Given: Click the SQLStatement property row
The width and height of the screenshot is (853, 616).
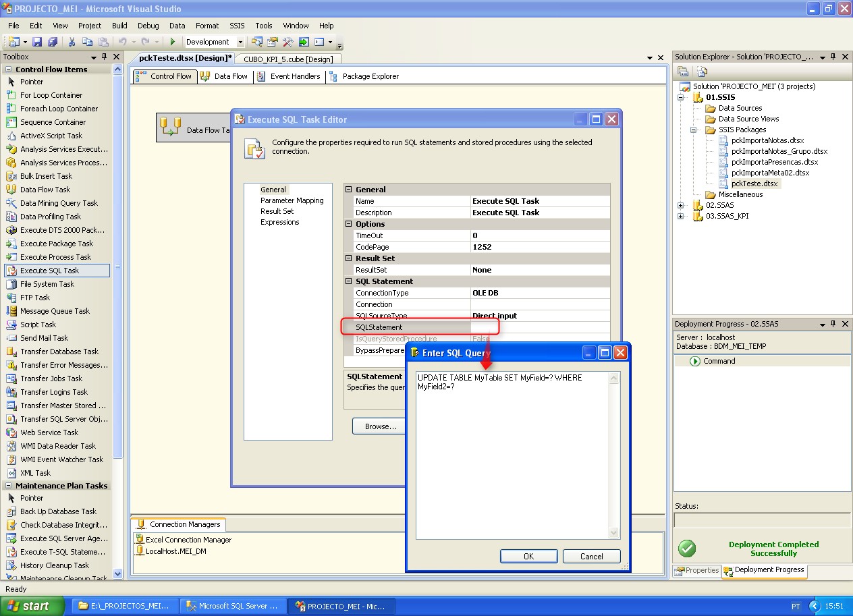Looking at the screenshot, I should [x=476, y=327].
